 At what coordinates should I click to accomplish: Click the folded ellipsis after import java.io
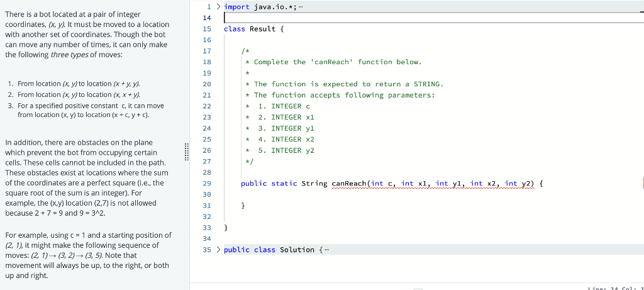301,7
